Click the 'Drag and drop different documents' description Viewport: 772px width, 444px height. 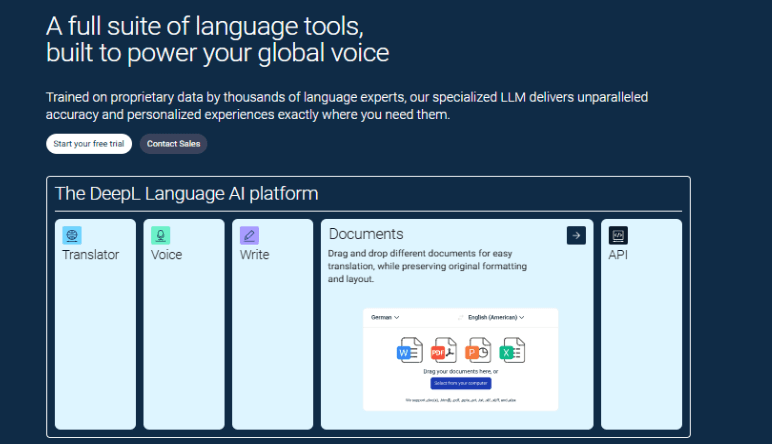(427, 266)
